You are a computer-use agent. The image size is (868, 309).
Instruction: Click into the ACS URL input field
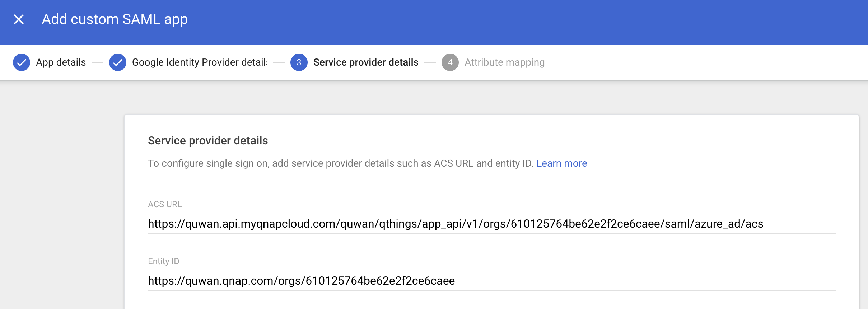pos(492,224)
